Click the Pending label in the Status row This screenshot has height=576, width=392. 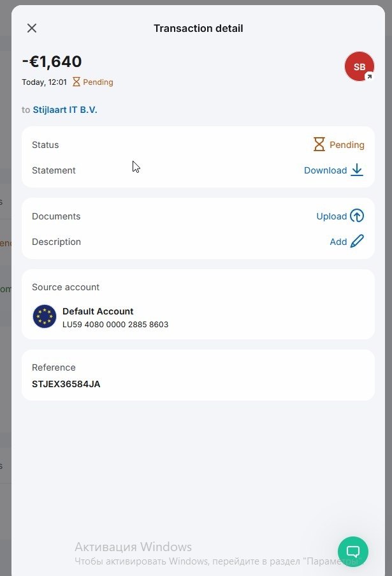coord(347,145)
